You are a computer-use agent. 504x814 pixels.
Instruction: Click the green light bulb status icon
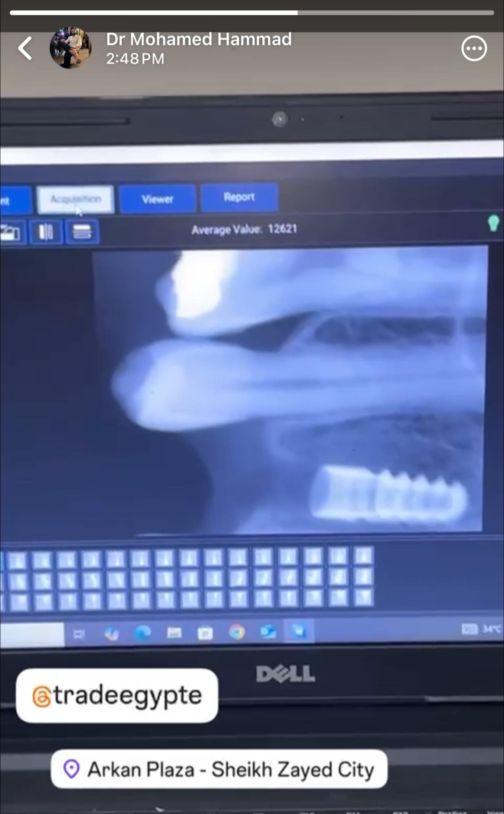(493, 223)
